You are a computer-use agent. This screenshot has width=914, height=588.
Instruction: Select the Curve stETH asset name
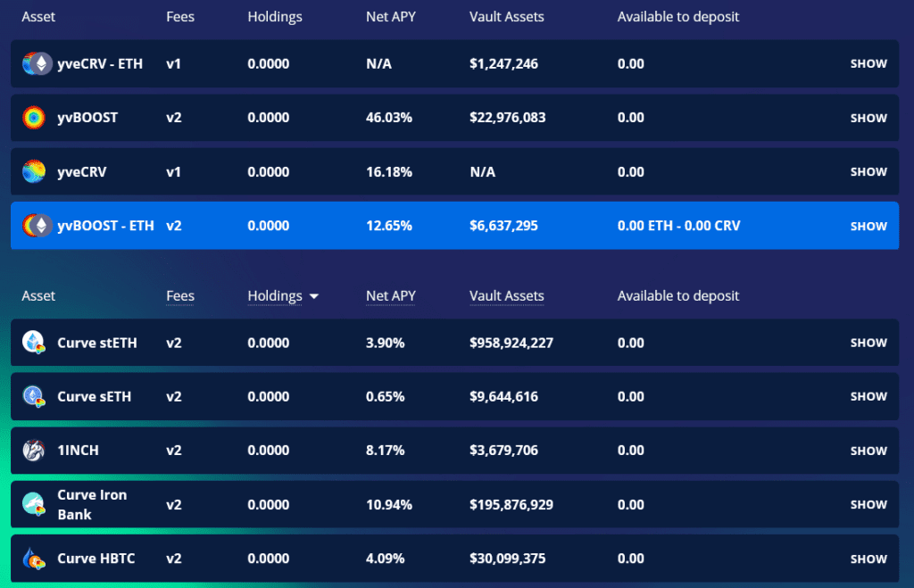tap(96, 343)
